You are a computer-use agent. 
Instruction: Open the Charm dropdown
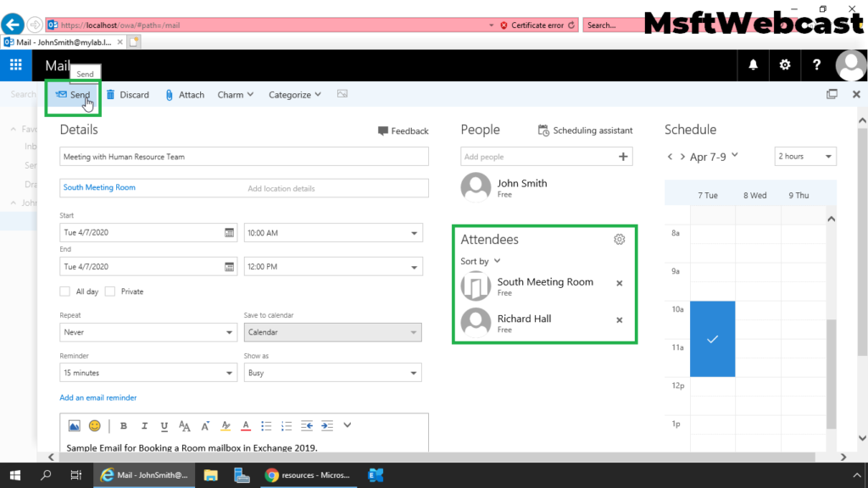coord(236,95)
